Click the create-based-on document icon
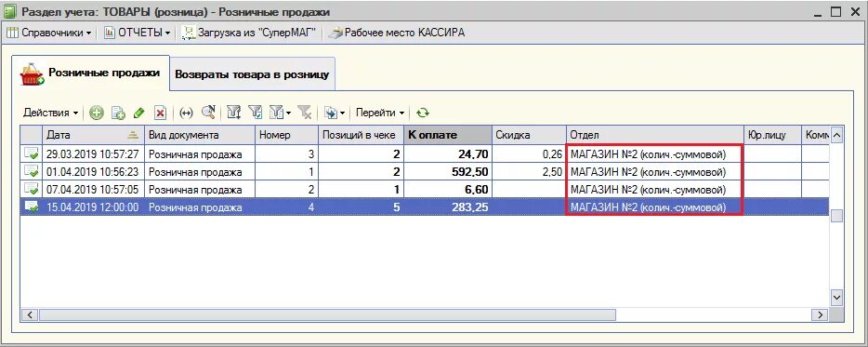This screenshot has width=868, height=347. coord(331,113)
